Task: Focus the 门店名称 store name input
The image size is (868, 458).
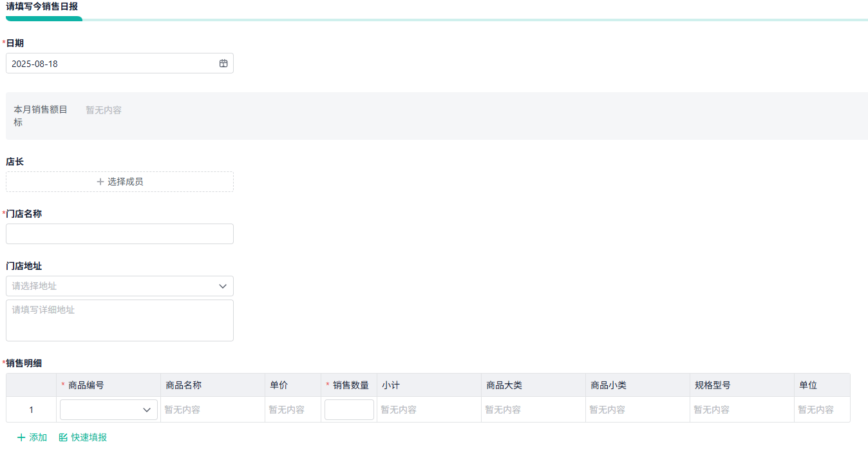Action: [120, 233]
